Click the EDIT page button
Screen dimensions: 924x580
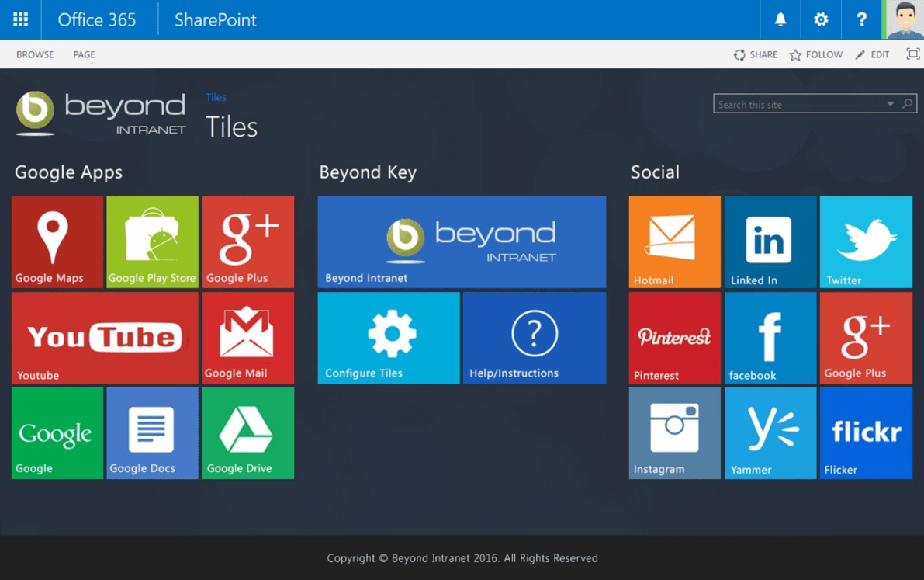coord(873,54)
